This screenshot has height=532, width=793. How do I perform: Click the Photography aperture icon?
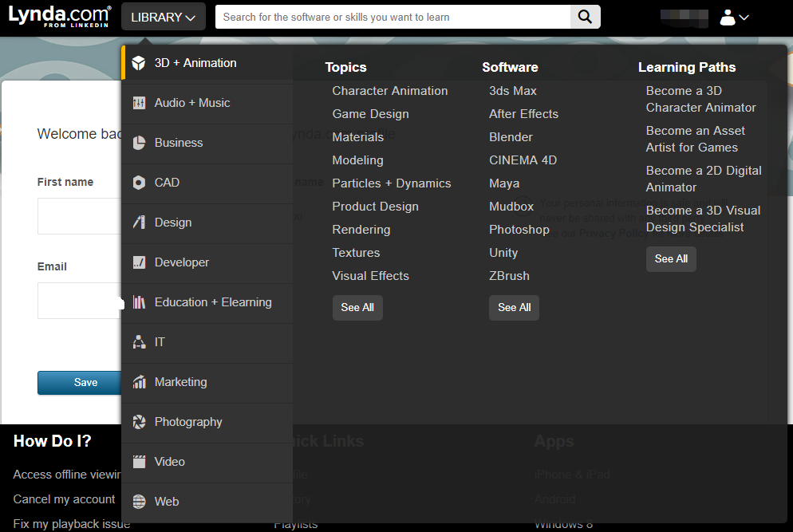tap(139, 422)
